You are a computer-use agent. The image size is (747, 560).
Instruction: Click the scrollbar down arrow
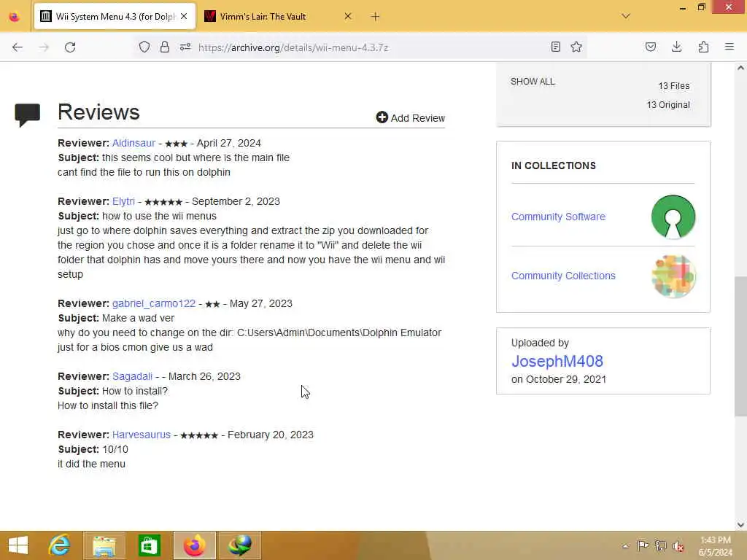click(740, 525)
